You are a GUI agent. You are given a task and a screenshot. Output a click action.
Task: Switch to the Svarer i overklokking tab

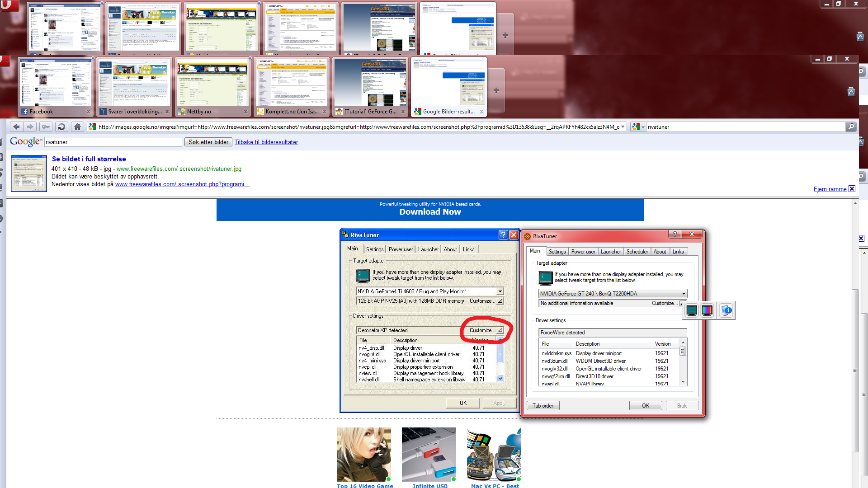click(x=134, y=86)
